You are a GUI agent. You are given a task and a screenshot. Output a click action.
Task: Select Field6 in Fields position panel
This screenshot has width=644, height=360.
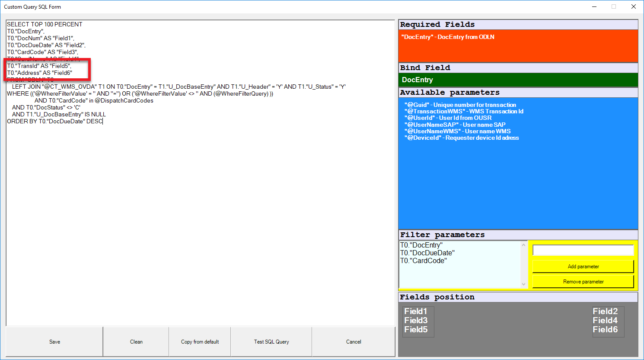tap(608, 329)
